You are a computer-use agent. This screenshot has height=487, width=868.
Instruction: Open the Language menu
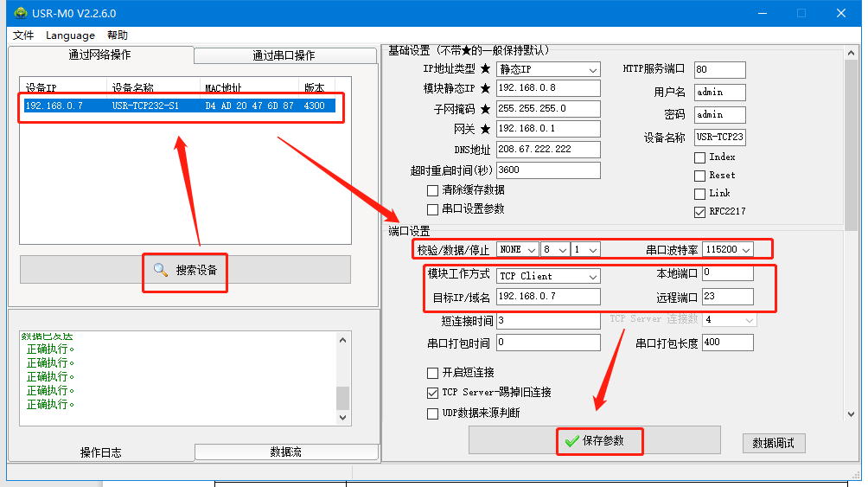coord(70,35)
